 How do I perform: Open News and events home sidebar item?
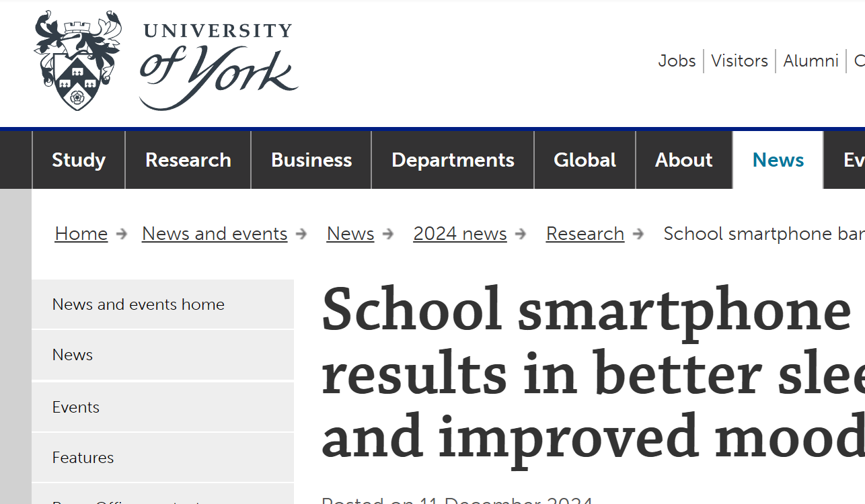(x=139, y=304)
